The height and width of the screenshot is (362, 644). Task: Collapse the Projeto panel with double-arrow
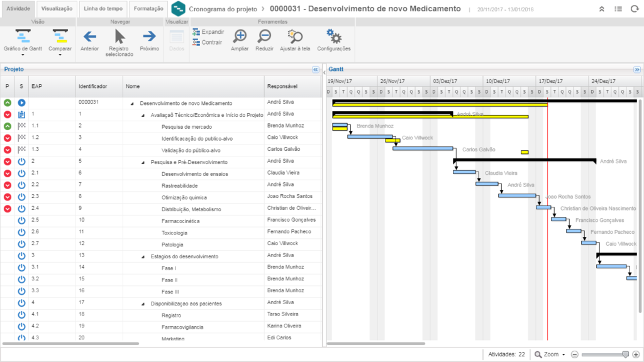click(x=315, y=70)
